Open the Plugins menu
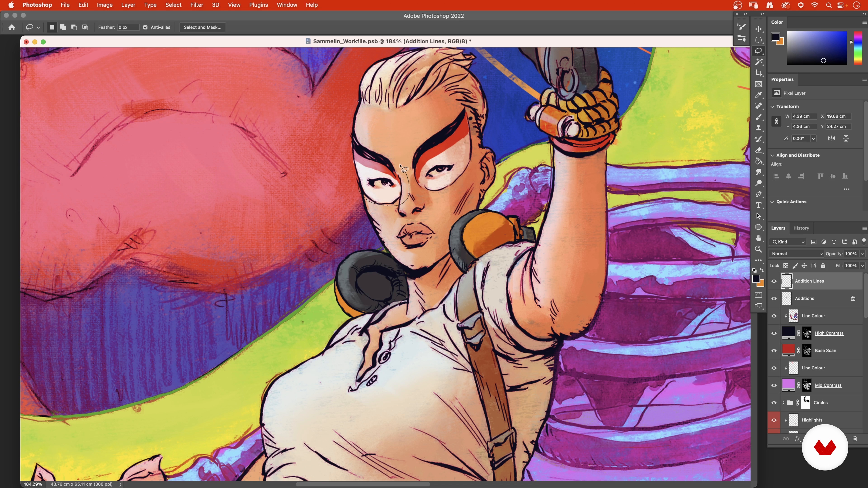Screen dimensions: 868x488 tap(258, 5)
